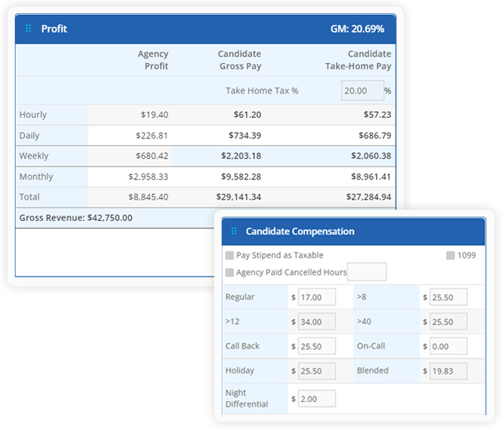The height and width of the screenshot is (430, 504).
Task: Select the Holiday rate field
Action: point(317,371)
